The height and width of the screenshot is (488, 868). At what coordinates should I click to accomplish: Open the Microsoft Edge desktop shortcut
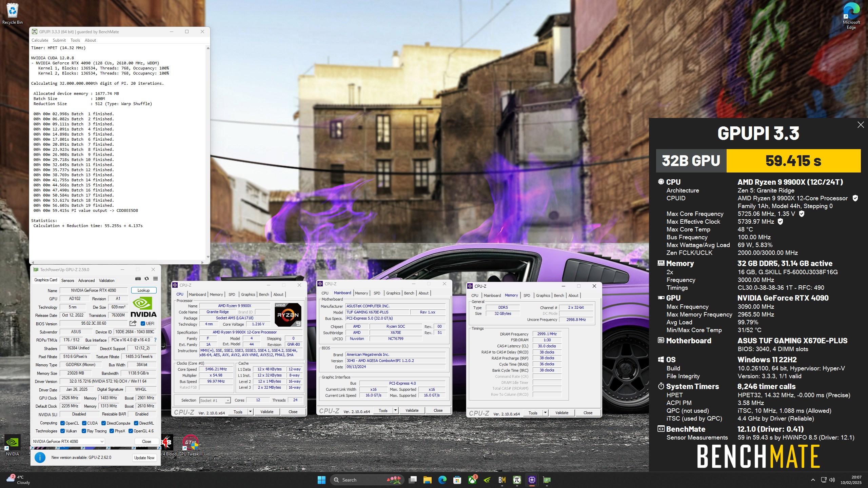click(x=851, y=16)
